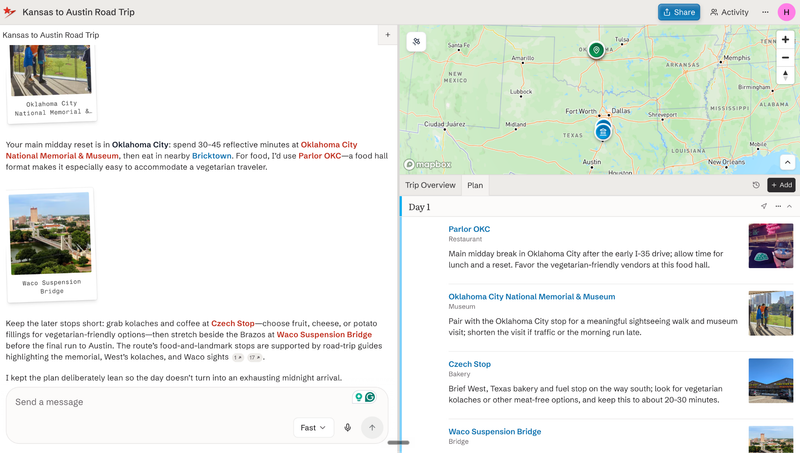
Task: Open Oklahoma City National Memorial plan entry
Action: [x=532, y=296]
